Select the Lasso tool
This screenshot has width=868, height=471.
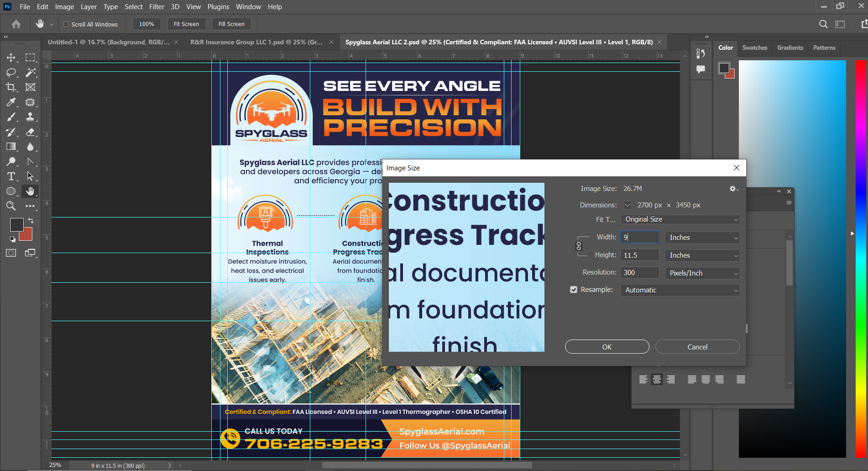(11, 72)
